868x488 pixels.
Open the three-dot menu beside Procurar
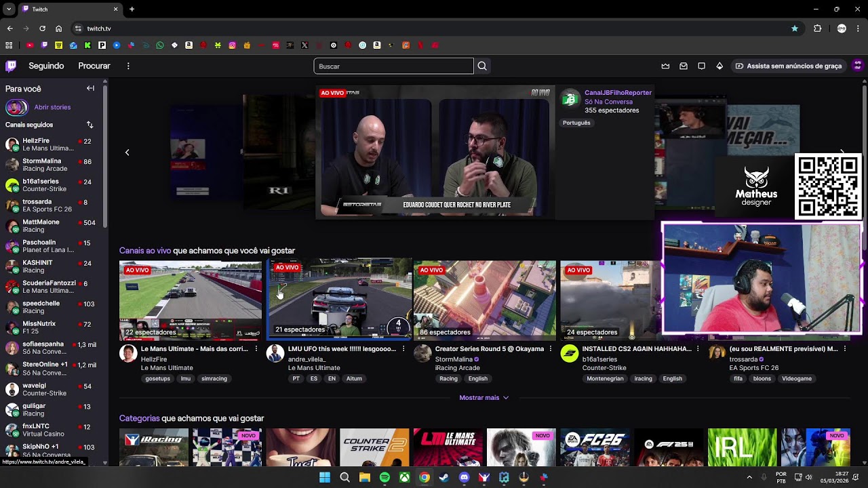[x=128, y=66]
